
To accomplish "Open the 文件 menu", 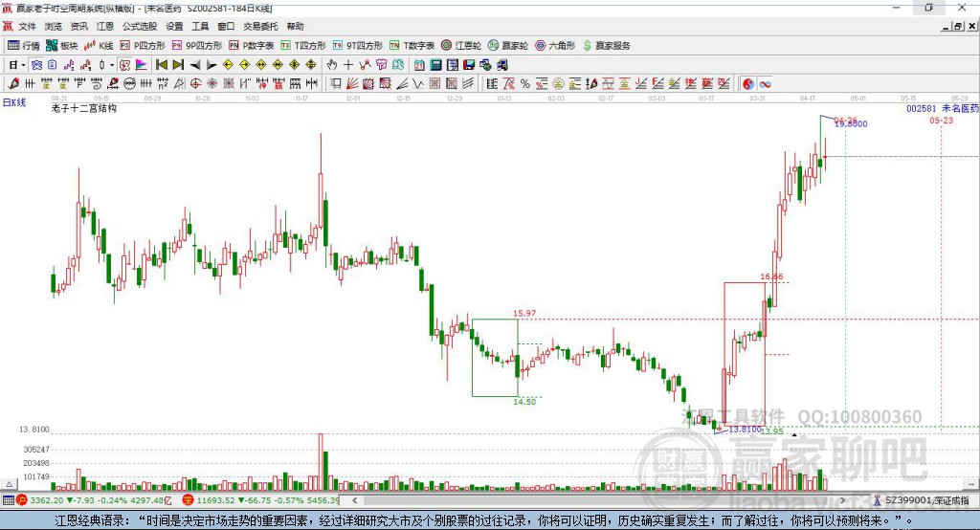I will point(27,26).
